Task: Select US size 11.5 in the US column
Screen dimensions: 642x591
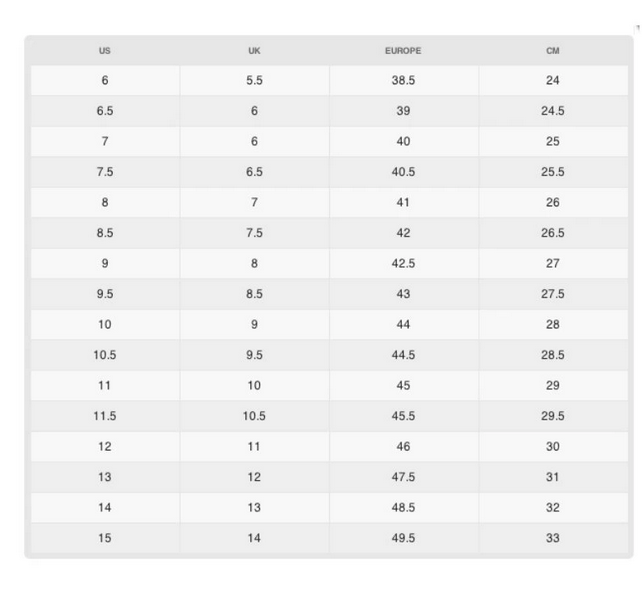Action: [x=105, y=416]
